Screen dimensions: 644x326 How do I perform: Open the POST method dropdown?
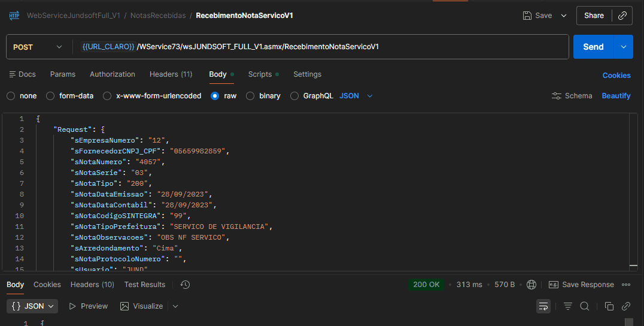(x=37, y=47)
